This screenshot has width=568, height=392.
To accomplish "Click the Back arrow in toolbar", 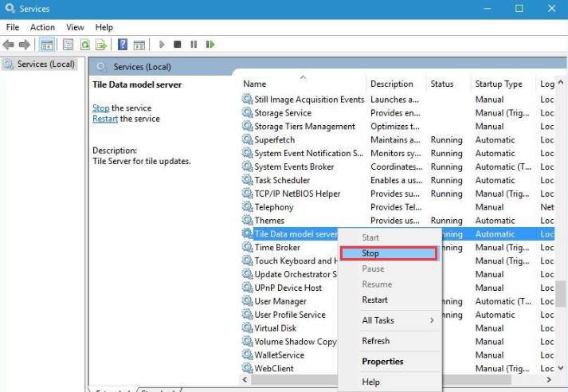I will 9,45.
